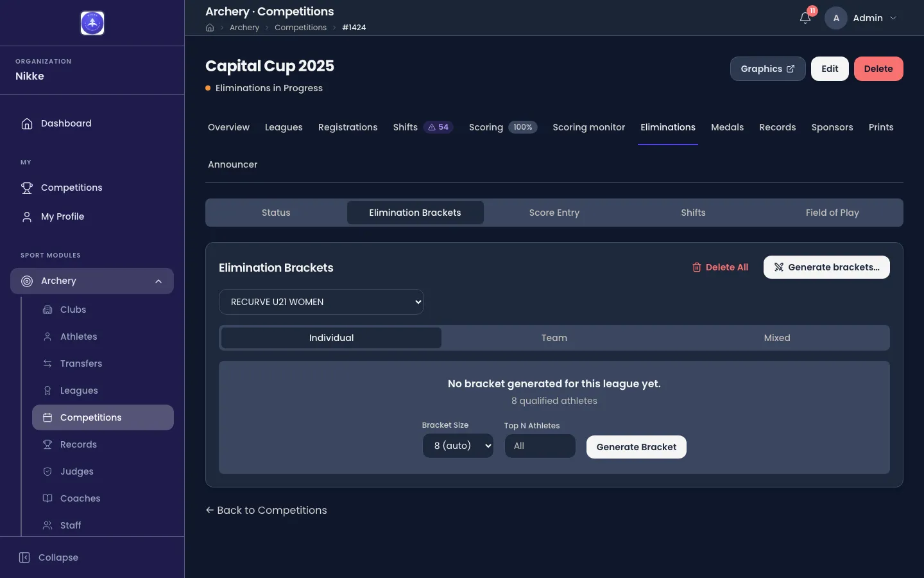Open the Overview tab
The width and height of the screenshot is (924, 578).
point(228,127)
